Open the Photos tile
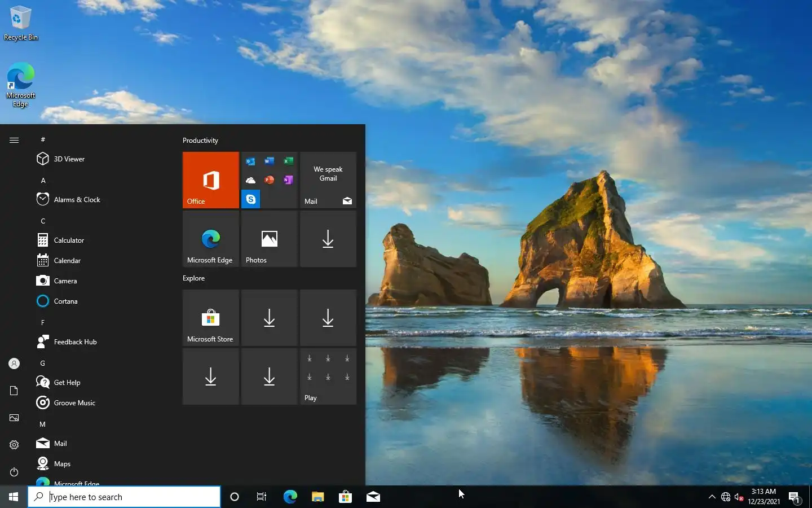The image size is (812, 508). point(270,239)
